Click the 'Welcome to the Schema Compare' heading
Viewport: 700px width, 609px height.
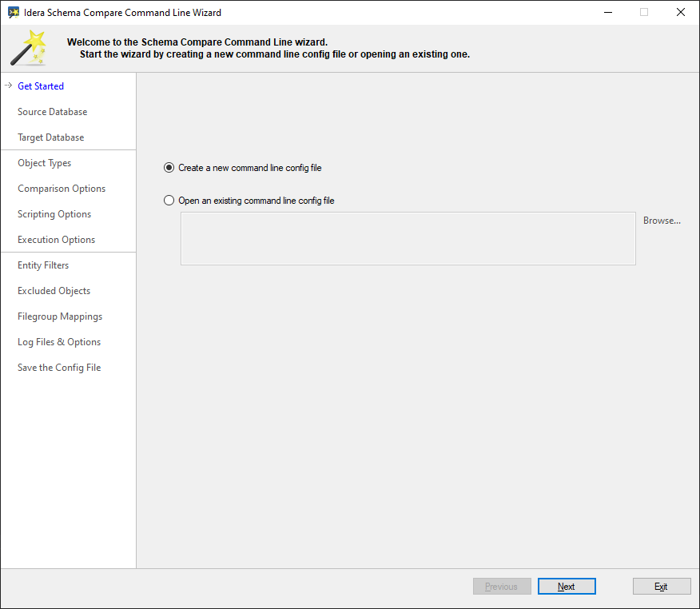tap(197, 42)
